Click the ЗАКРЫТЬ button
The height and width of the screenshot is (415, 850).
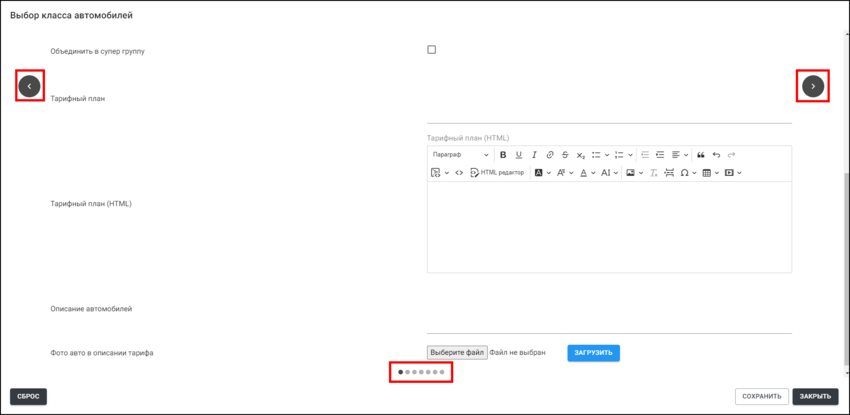(815, 397)
